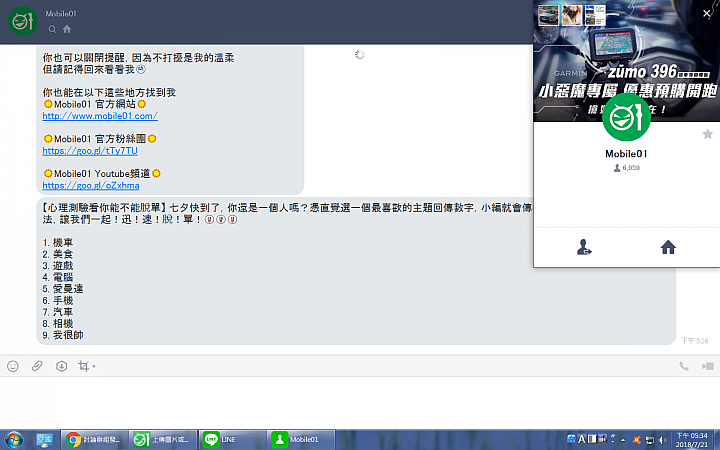720x450 pixels.
Task: Click option text "9. 我很帥"
Action: pyautogui.click(x=63, y=335)
